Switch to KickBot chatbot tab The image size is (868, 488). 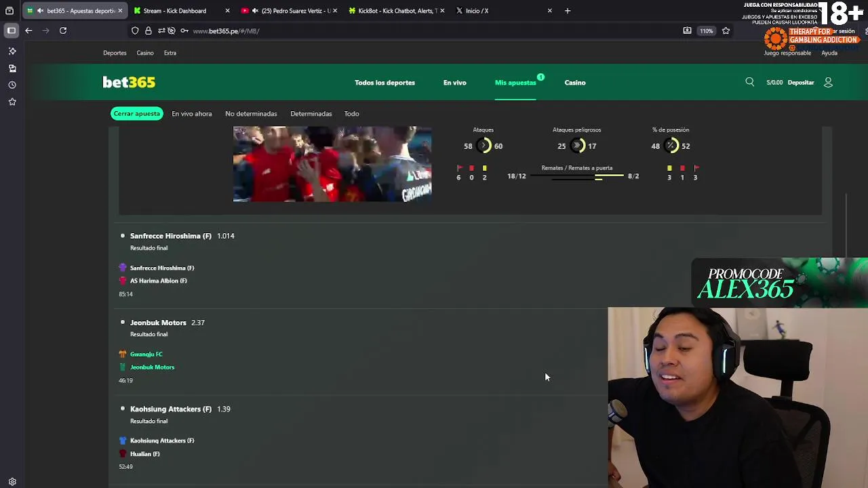click(397, 11)
